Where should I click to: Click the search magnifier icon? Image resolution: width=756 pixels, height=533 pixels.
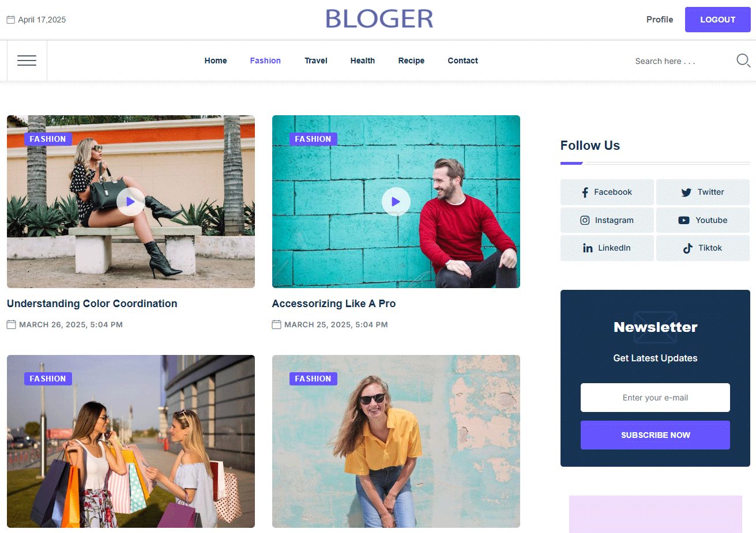pyautogui.click(x=743, y=61)
